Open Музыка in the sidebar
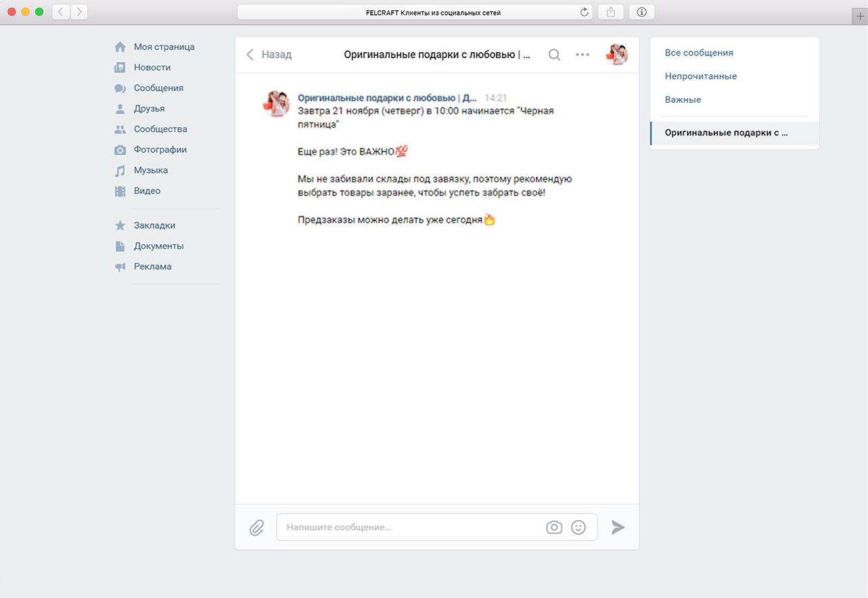This screenshot has width=868, height=598. click(x=151, y=170)
